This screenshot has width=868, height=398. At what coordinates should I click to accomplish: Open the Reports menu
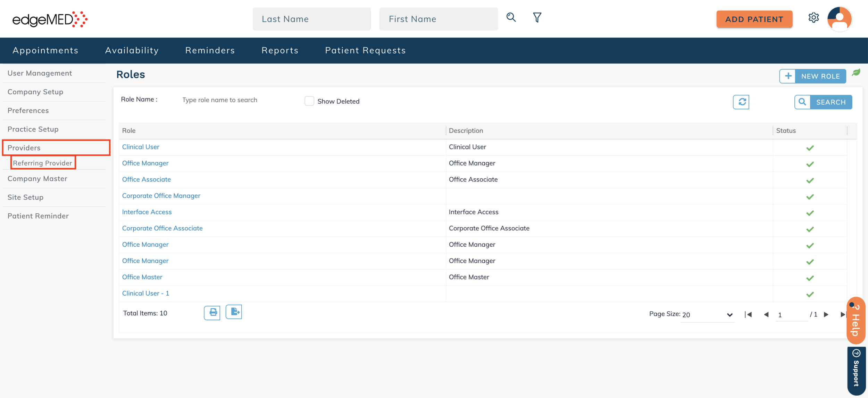coord(280,50)
